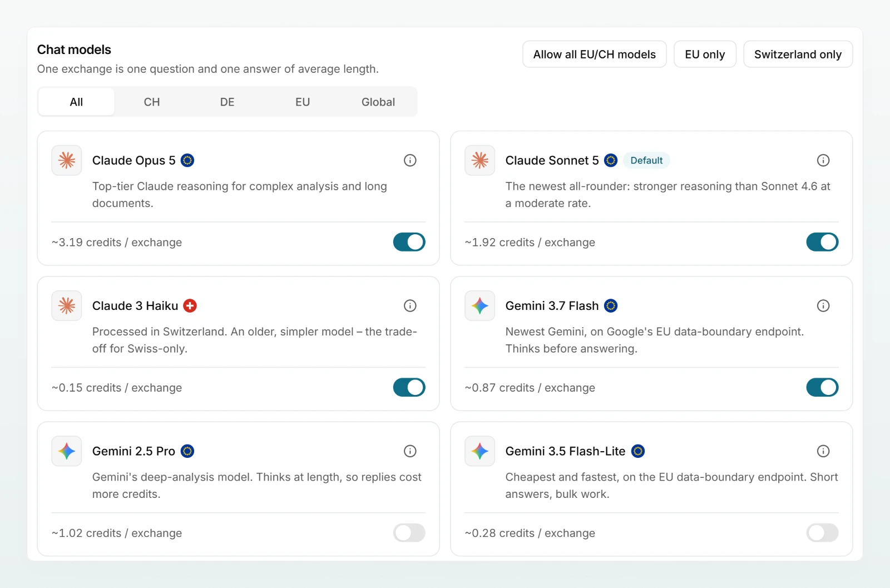Click the ~3.19 credits / exchange text
The width and height of the screenshot is (890, 588).
coord(117,242)
